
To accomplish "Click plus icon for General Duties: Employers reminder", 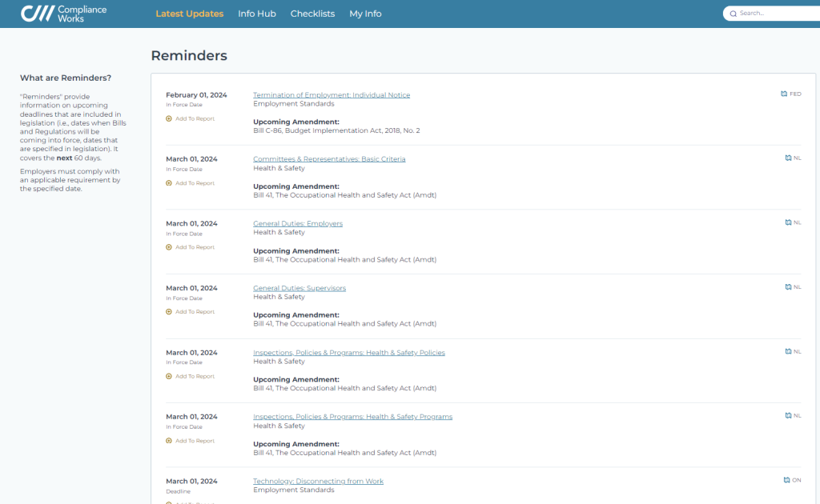I will (x=169, y=247).
